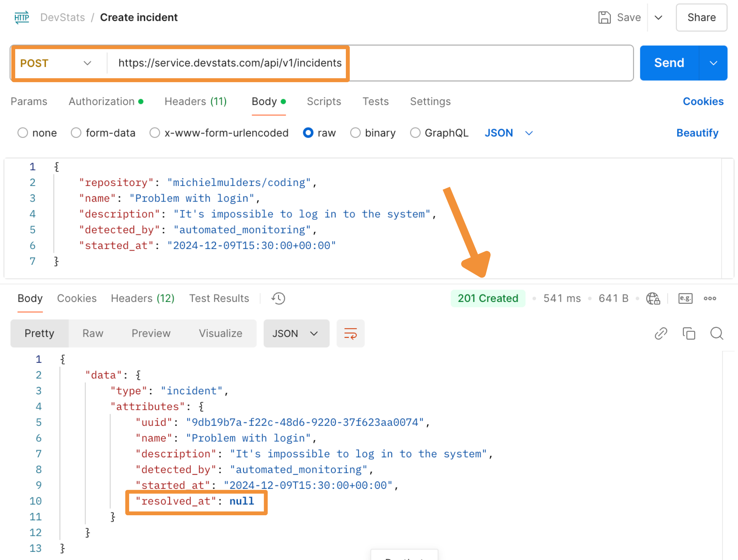This screenshot has height=560, width=738.
Task: Click the 541 ms response time
Action: 562,298
